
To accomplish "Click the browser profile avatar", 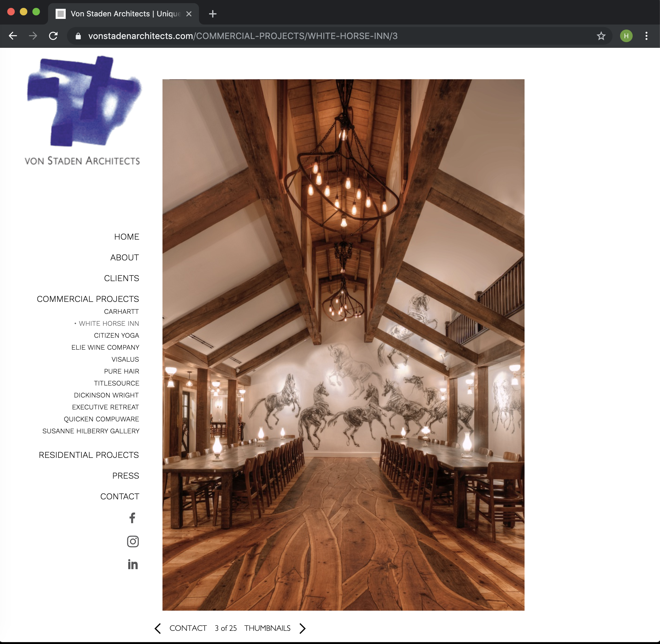I will click(626, 36).
